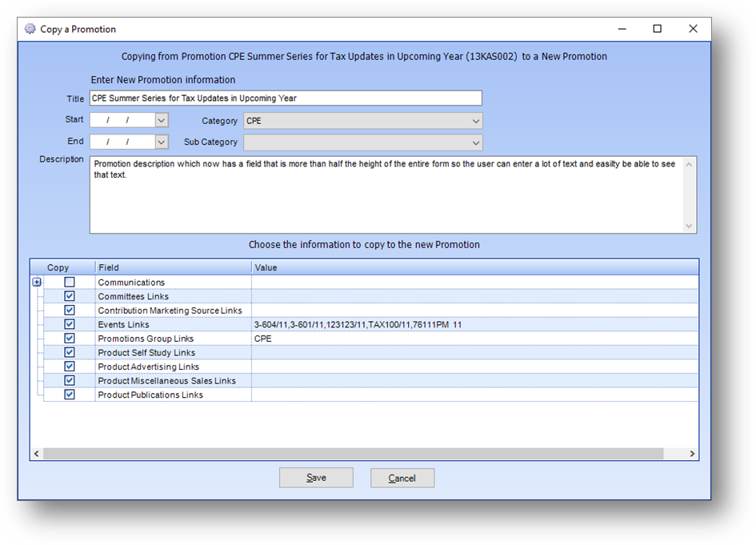Uncheck Product Advertising Links checkbox
The width and height of the screenshot is (756, 545).
click(70, 367)
